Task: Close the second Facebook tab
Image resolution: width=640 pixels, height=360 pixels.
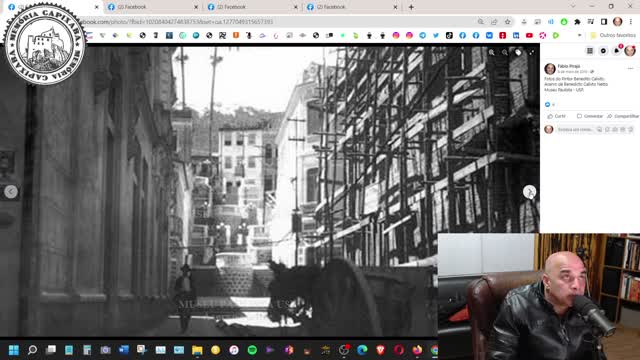Action: pos(196,7)
